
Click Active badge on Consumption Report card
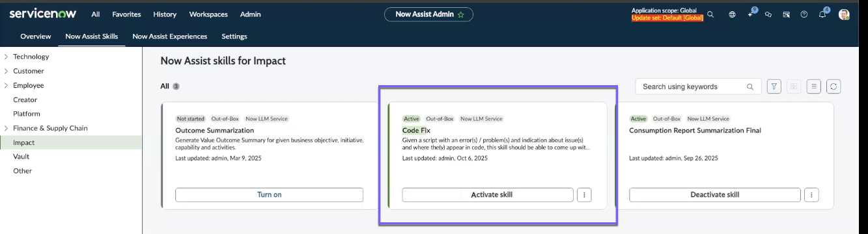pyautogui.click(x=639, y=119)
